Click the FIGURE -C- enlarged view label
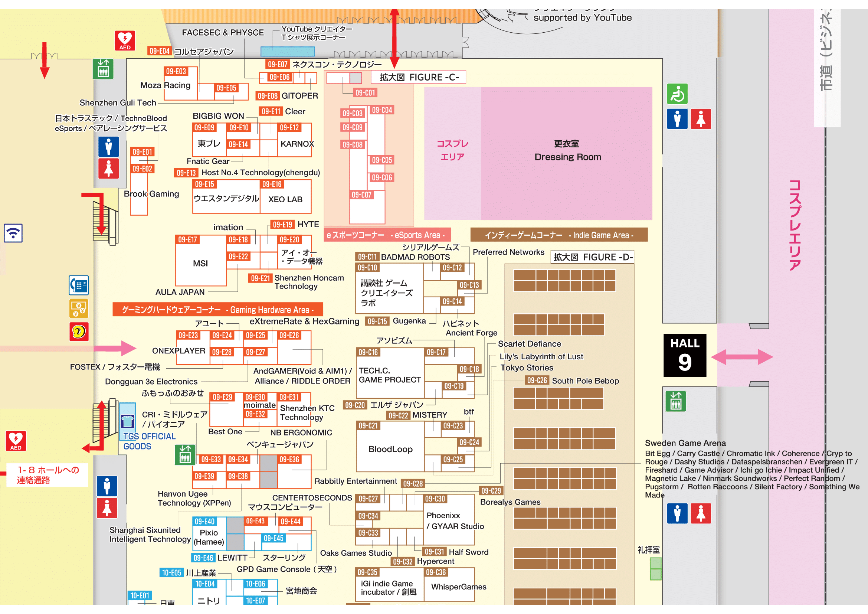 [418, 77]
